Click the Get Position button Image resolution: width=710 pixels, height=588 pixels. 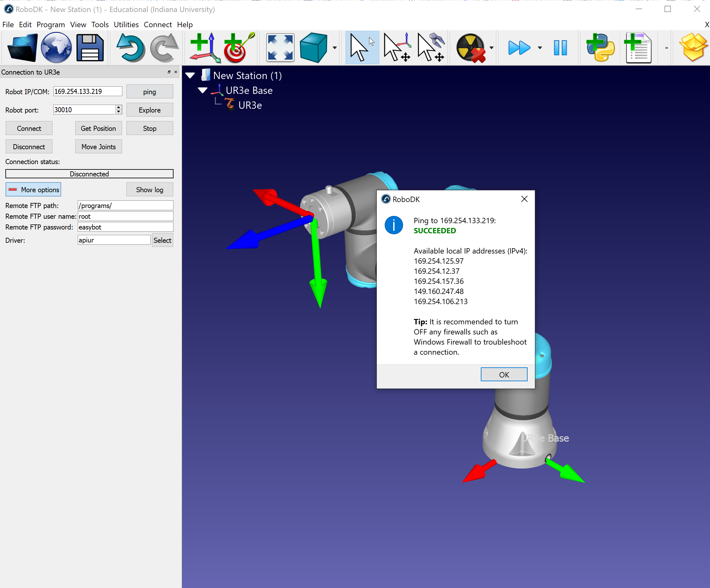tap(98, 128)
